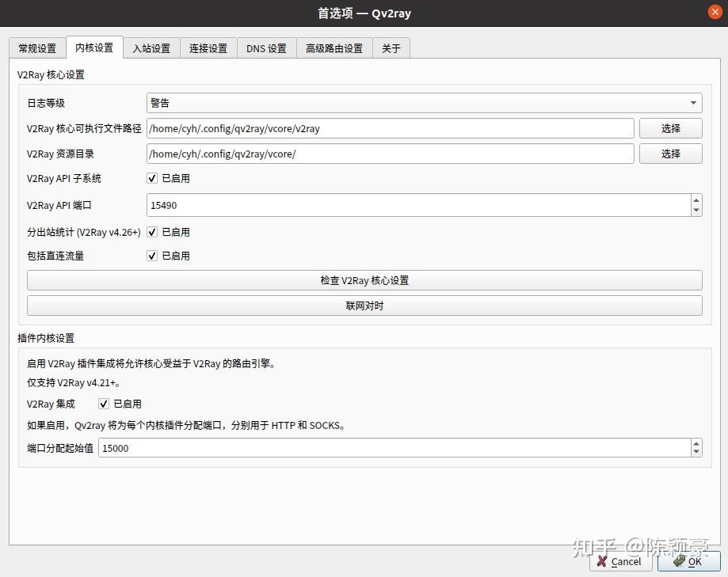Open the DNS 设置 tab
Image resolution: width=728 pixels, height=577 pixels.
click(x=266, y=48)
